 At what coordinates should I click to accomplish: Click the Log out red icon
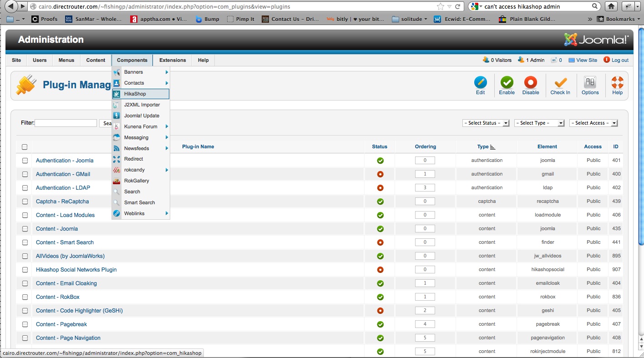(x=606, y=60)
